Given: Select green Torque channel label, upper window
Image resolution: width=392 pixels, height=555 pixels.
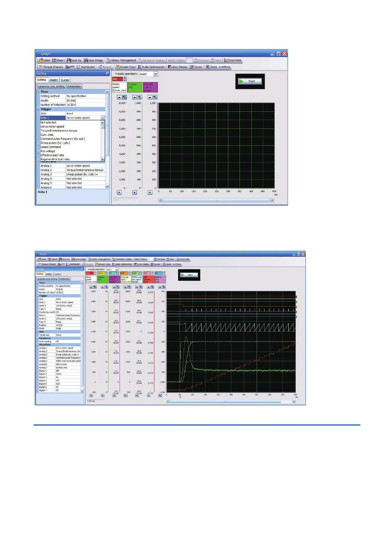Looking at the screenshot, I should click(x=135, y=87).
